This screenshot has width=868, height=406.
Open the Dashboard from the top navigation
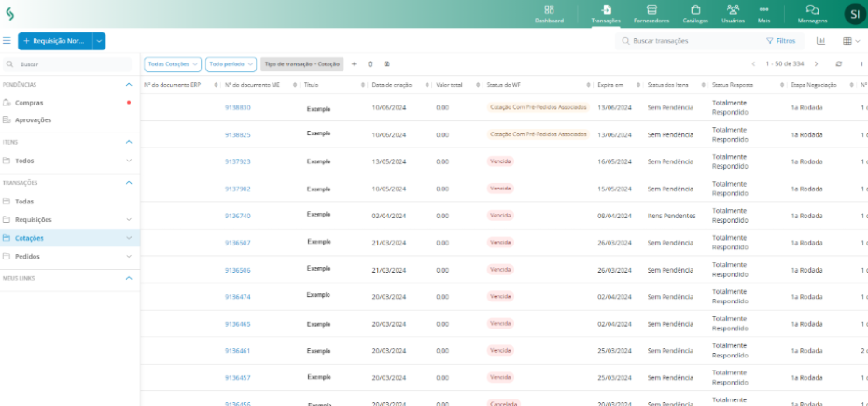click(549, 13)
